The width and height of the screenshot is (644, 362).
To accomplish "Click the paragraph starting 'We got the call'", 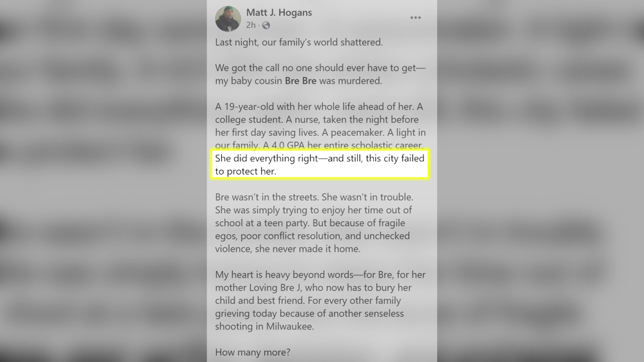I will pos(321,75).
